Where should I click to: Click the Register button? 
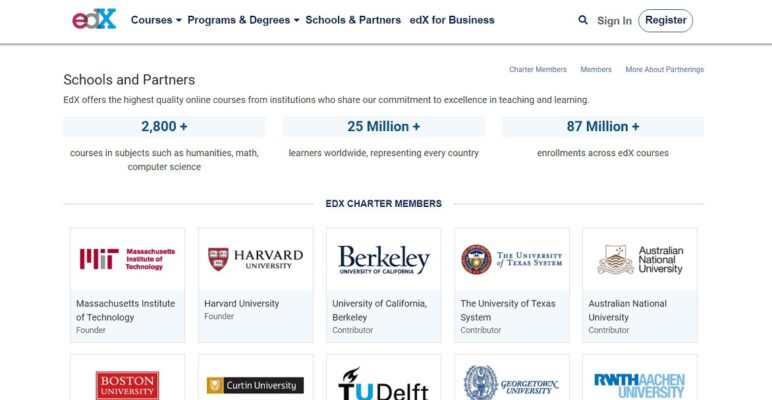665,20
